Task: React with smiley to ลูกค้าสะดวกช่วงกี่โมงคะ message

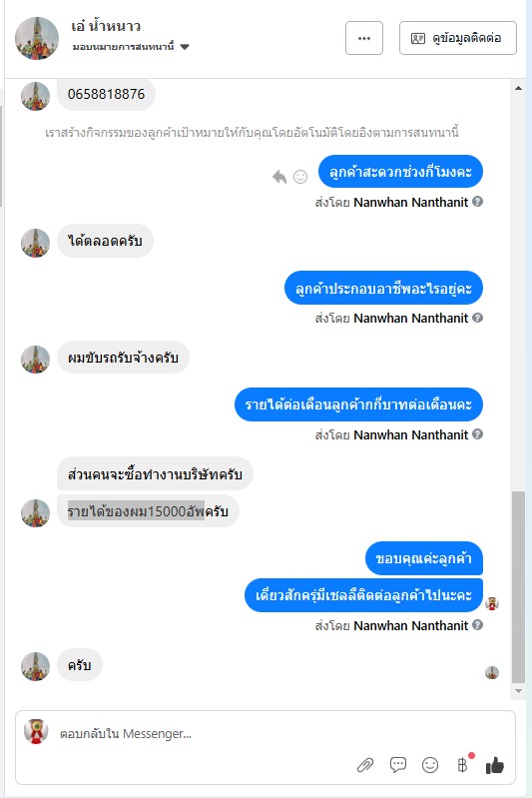Action: pyautogui.click(x=300, y=177)
